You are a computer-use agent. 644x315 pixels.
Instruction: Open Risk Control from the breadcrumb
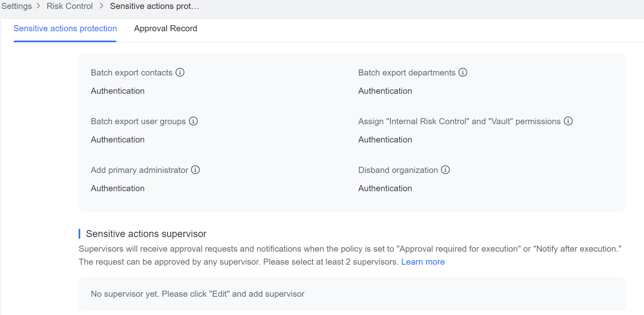[x=69, y=6]
